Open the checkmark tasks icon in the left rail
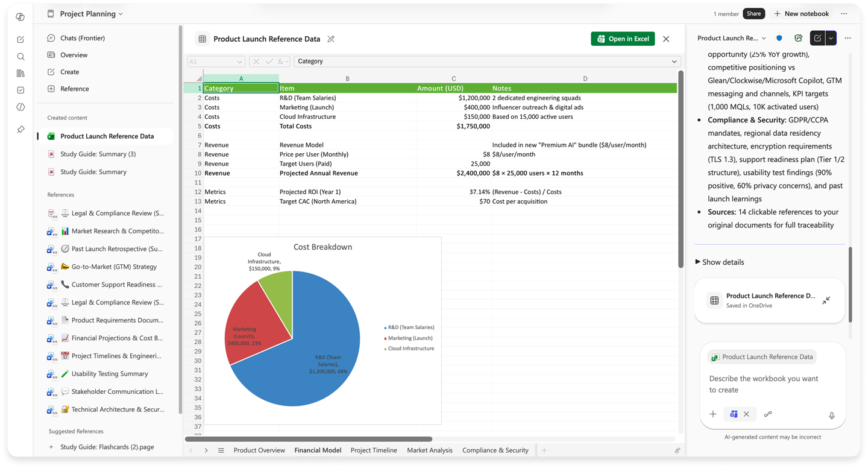868x468 pixels. [20, 90]
